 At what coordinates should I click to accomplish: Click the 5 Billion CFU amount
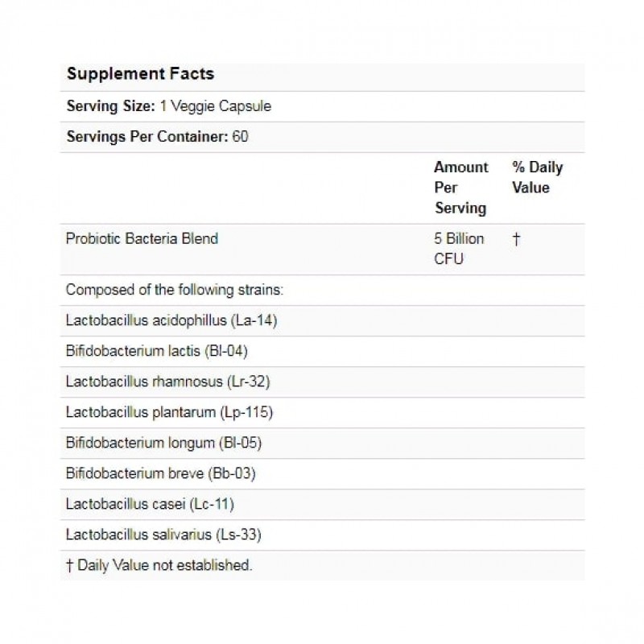coord(459,249)
